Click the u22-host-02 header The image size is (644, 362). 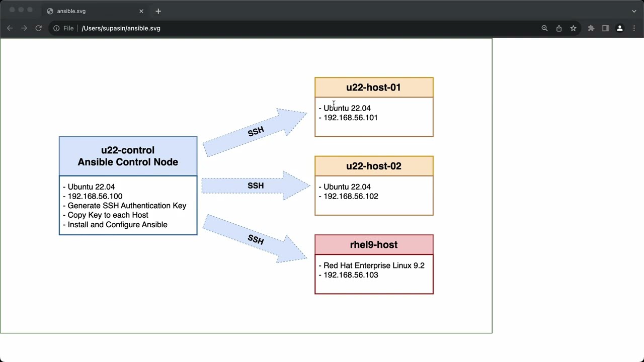pyautogui.click(x=374, y=166)
